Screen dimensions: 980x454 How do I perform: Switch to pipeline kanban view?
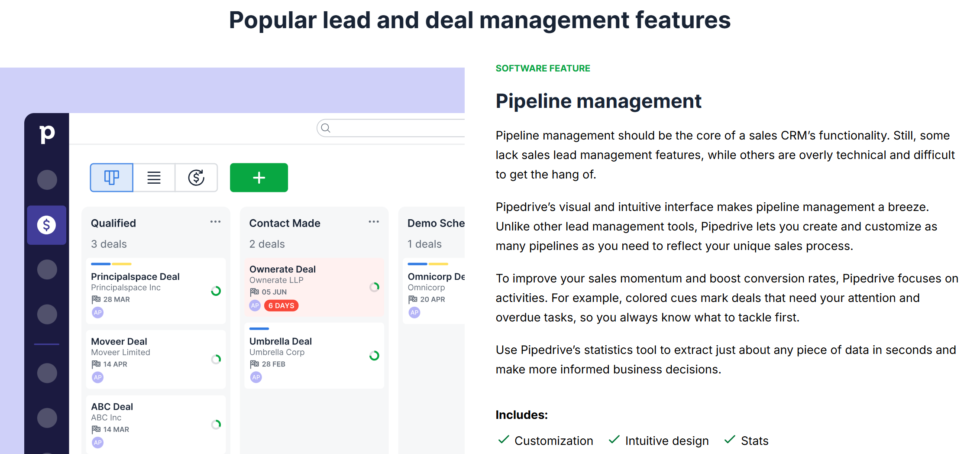coord(112,178)
